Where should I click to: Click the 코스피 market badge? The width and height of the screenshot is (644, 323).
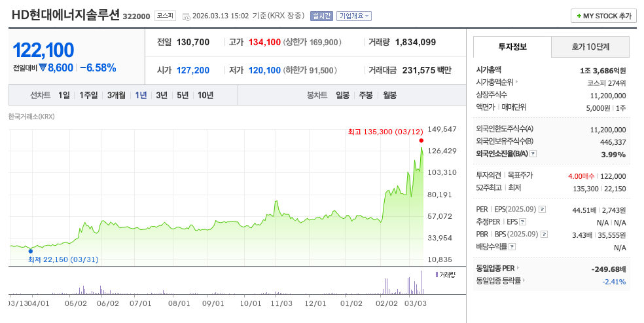tap(165, 16)
